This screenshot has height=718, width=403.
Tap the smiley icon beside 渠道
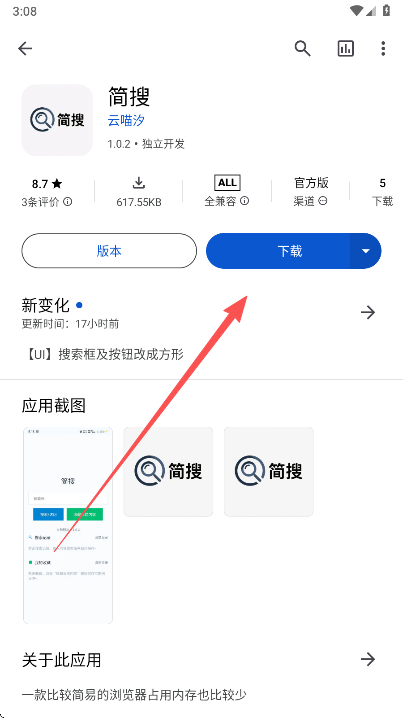pyautogui.click(x=322, y=201)
